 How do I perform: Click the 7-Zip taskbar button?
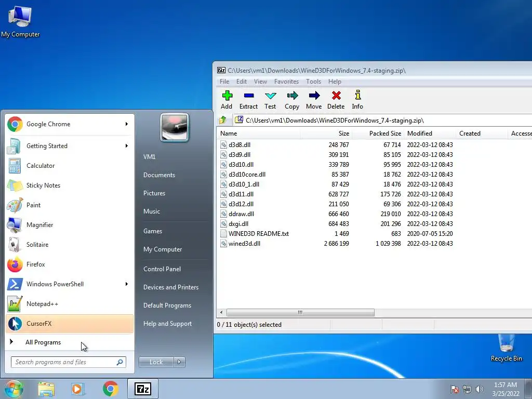coord(142,389)
